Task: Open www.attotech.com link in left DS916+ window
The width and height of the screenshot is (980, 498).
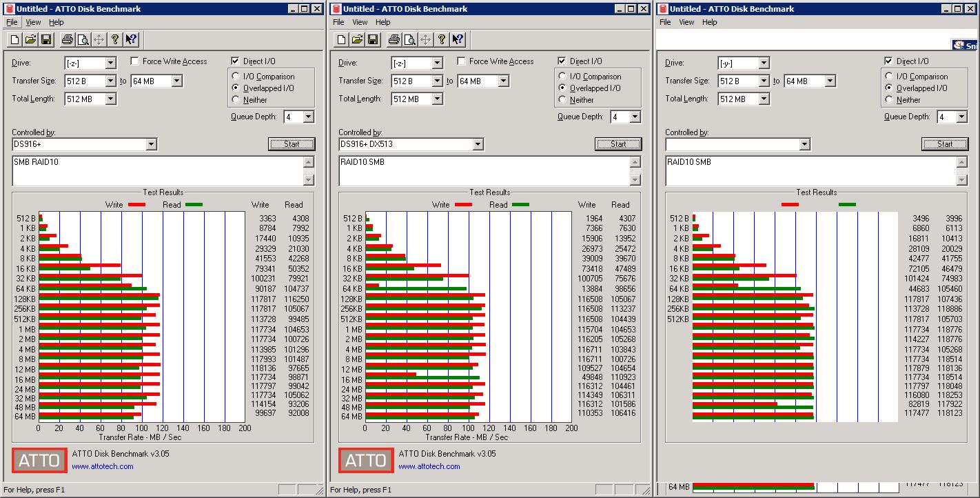Action: click(x=103, y=466)
